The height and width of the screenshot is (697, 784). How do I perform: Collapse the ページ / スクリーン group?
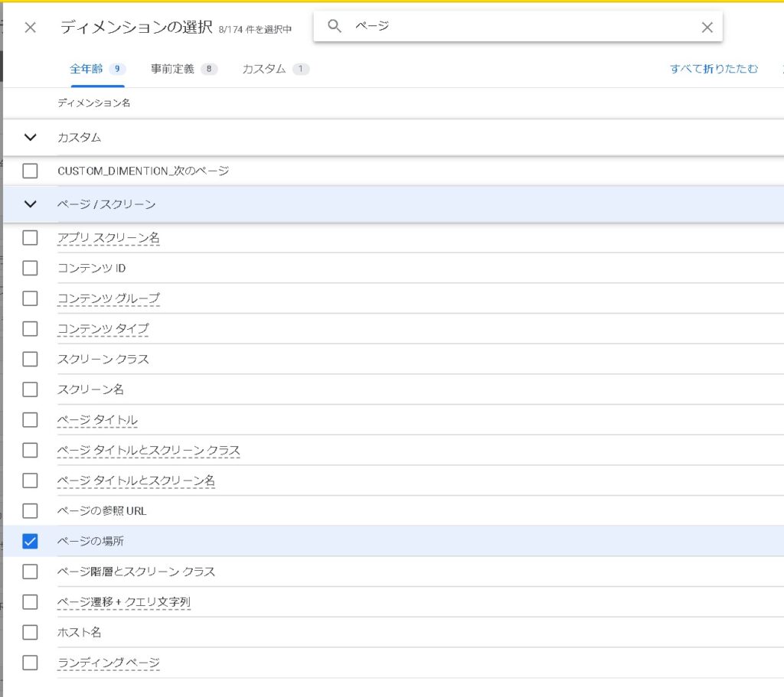coord(31,204)
